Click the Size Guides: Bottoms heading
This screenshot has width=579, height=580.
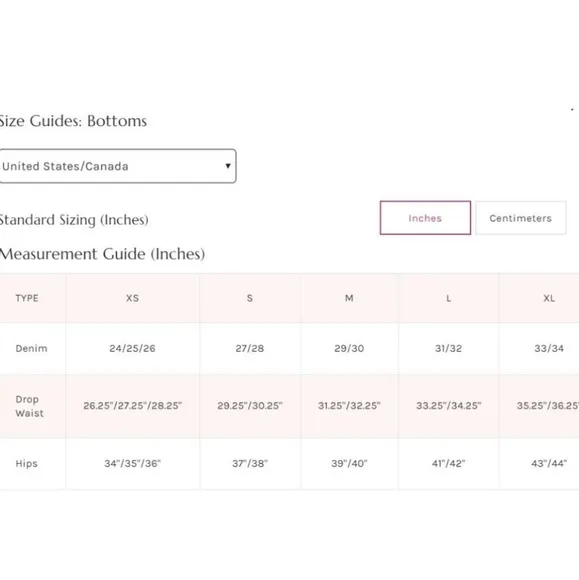click(x=73, y=121)
